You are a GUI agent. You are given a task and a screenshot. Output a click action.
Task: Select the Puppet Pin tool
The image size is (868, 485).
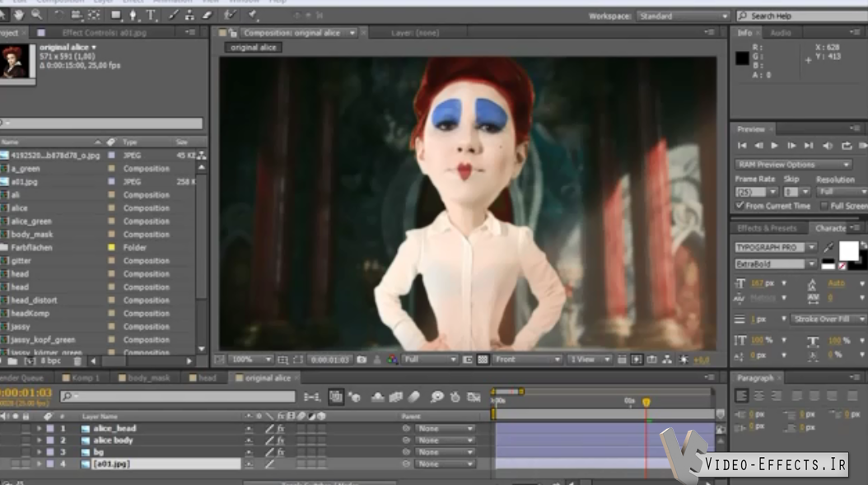click(x=253, y=16)
